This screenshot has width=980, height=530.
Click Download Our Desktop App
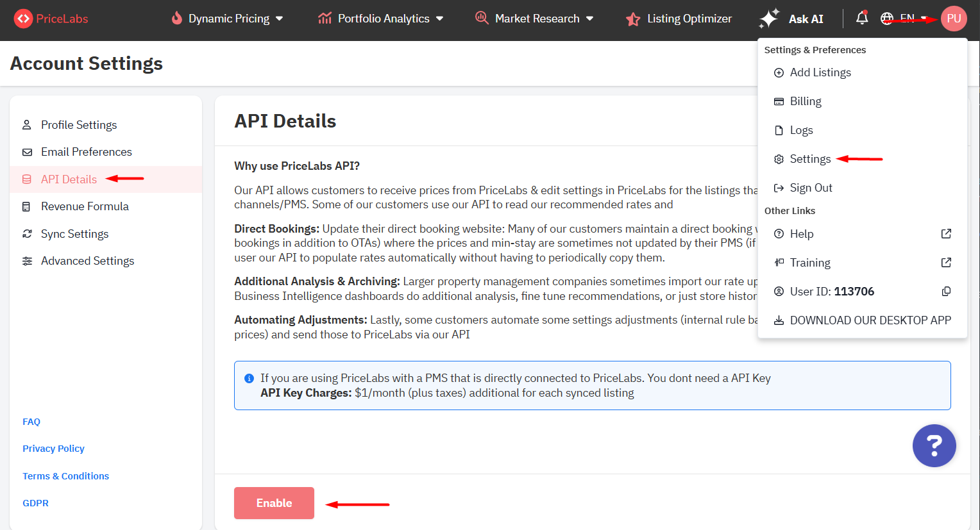(x=870, y=320)
